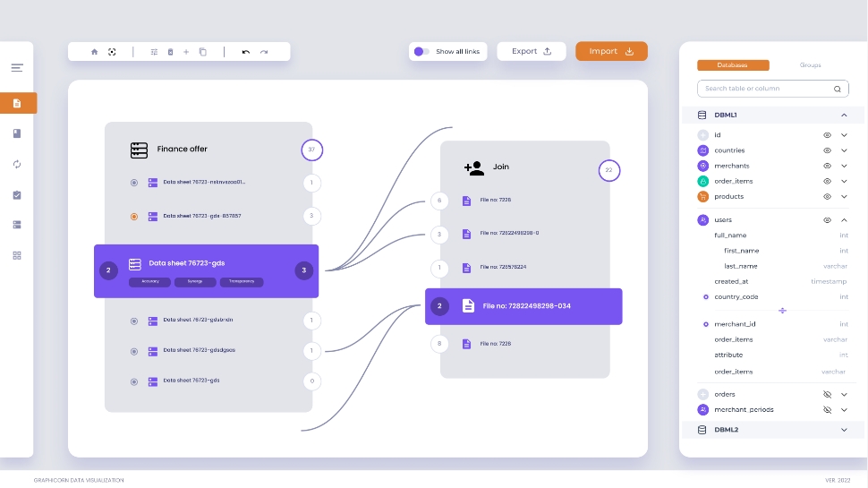Image resolution: width=868 pixels, height=488 pixels.
Task: Expand the merchants table chevron
Action: [x=844, y=166]
